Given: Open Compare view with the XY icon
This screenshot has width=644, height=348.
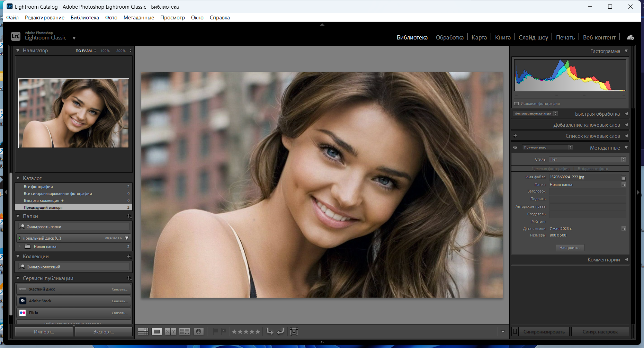Looking at the screenshot, I should (170, 332).
